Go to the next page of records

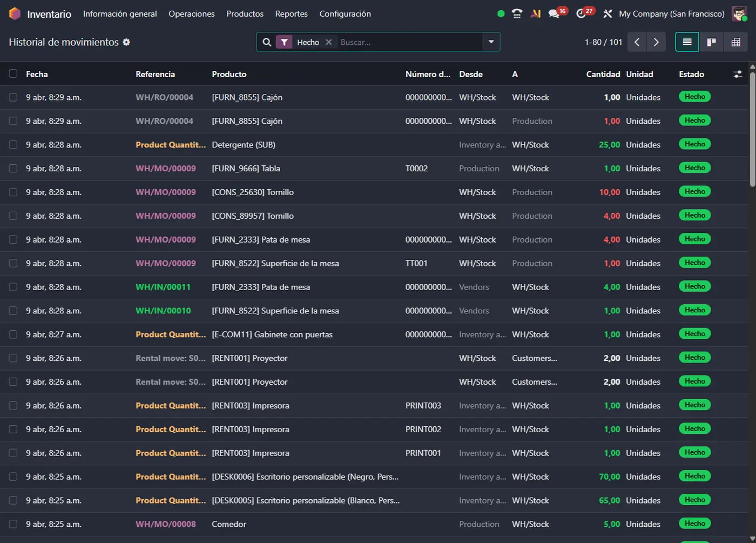click(656, 42)
